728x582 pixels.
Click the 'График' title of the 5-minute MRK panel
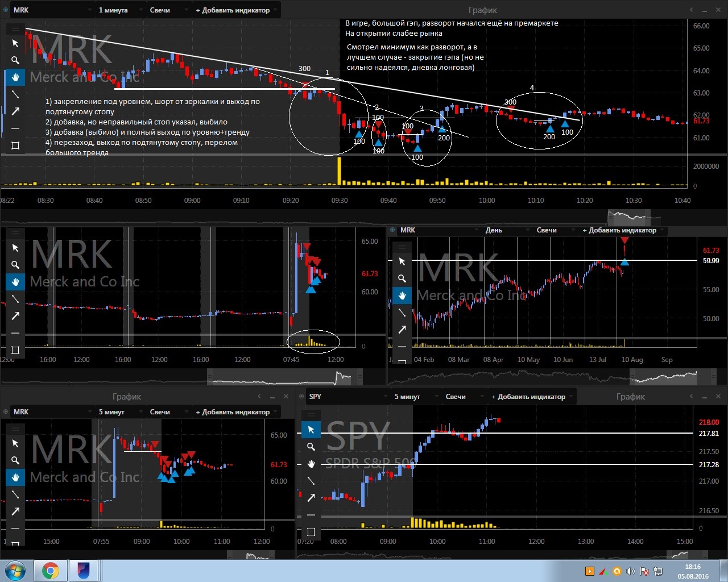[127, 397]
